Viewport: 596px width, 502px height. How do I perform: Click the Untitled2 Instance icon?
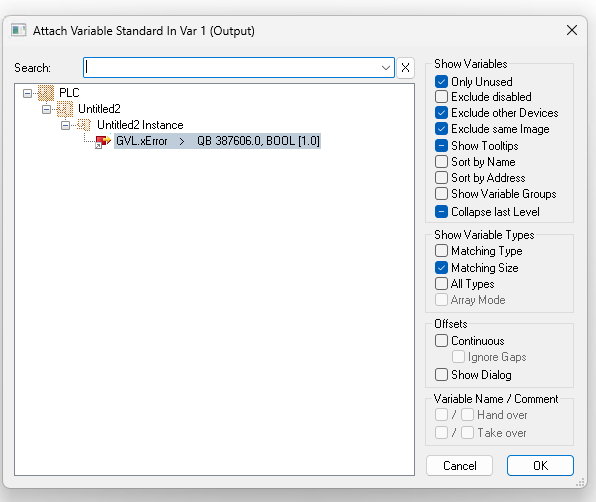(84, 125)
